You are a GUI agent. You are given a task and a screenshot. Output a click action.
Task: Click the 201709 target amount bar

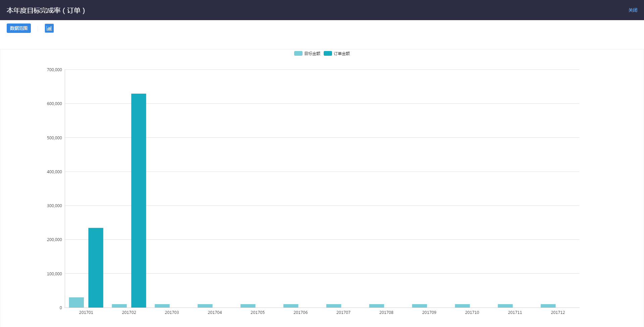420,306
